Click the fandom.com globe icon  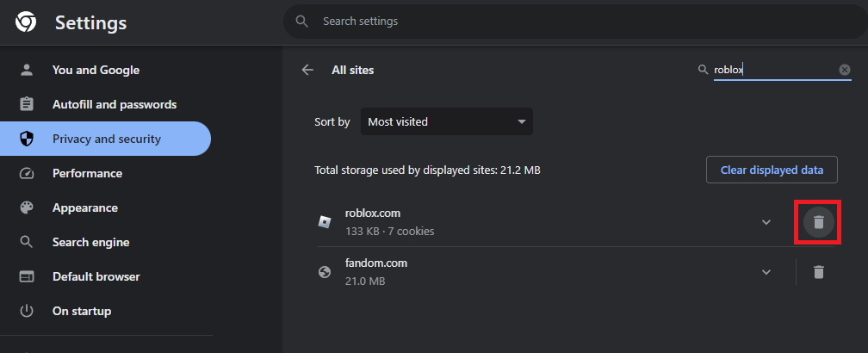point(325,272)
